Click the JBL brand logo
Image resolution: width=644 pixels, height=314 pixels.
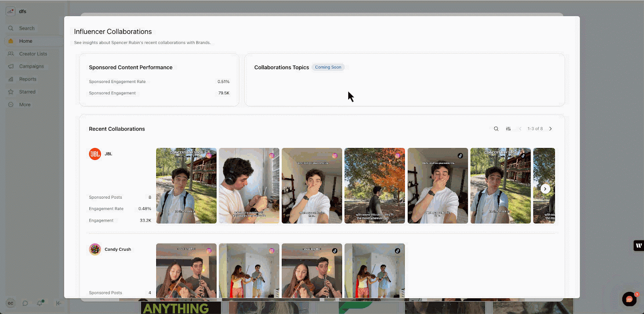[95, 154]
